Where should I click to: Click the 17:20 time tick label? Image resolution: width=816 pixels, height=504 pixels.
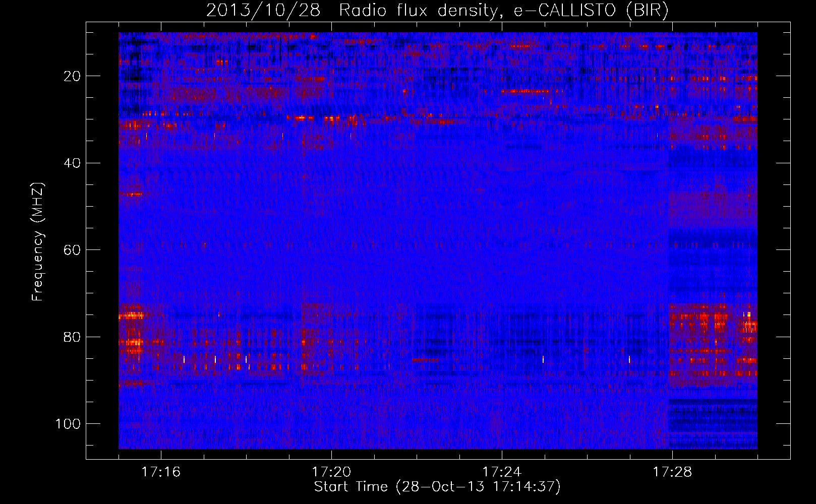[331, 472]
